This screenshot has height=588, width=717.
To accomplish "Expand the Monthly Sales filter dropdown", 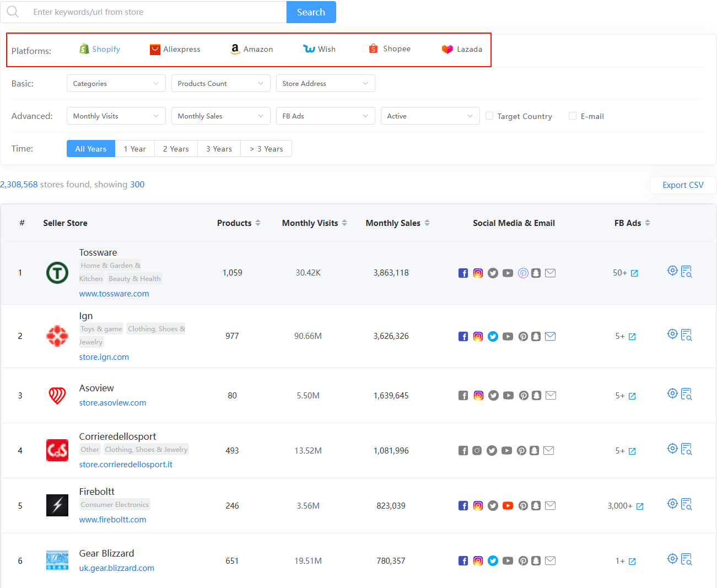I will (221, 116).
